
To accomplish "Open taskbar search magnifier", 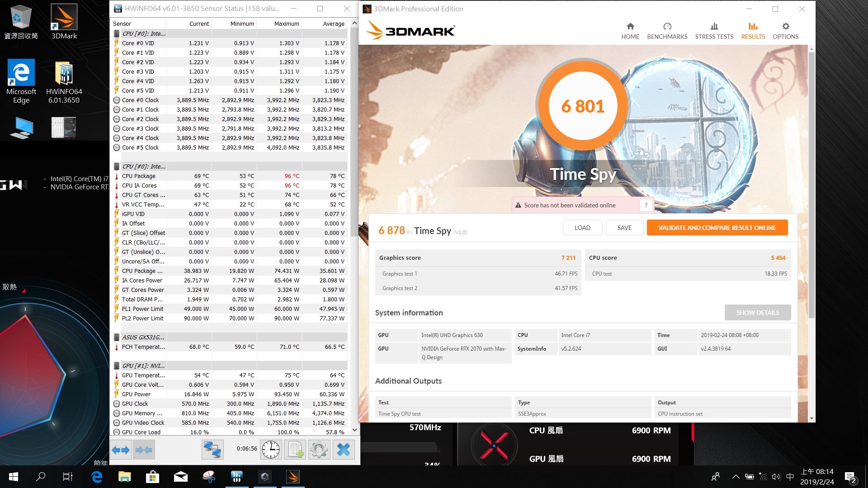I will coord(41,477).
